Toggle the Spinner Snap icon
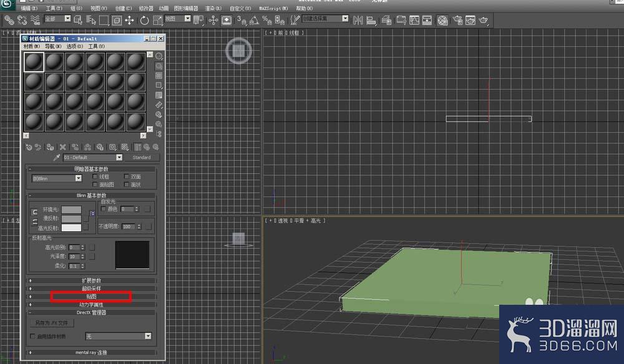Image resolution: width=624 pixels, height=364 pixels. click(280, 21)
